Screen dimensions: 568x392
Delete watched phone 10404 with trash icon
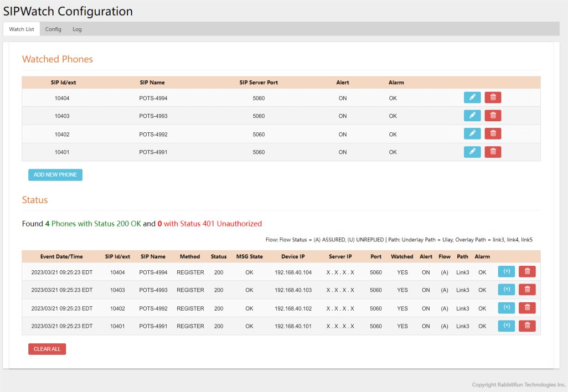tap(493, 97)
